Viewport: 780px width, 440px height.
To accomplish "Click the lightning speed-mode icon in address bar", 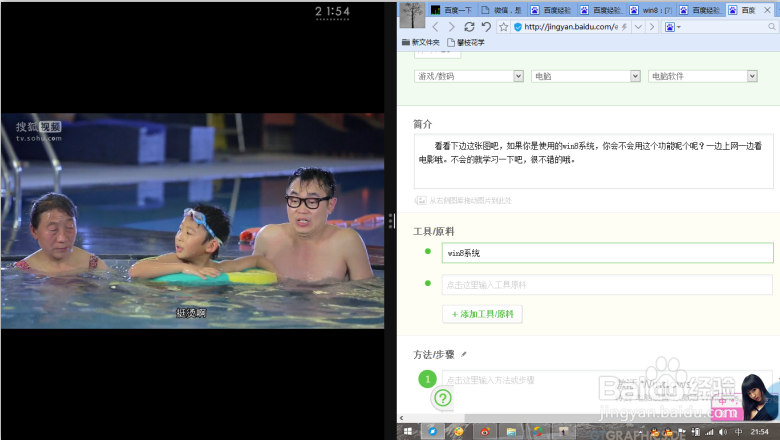I will 624,27.
